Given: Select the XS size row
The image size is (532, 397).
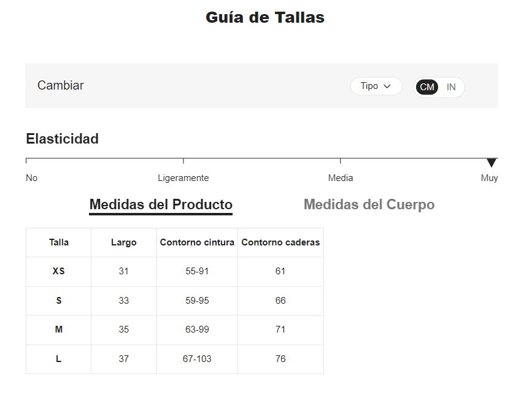Looking at the screenshot, I should coord(59,271).
